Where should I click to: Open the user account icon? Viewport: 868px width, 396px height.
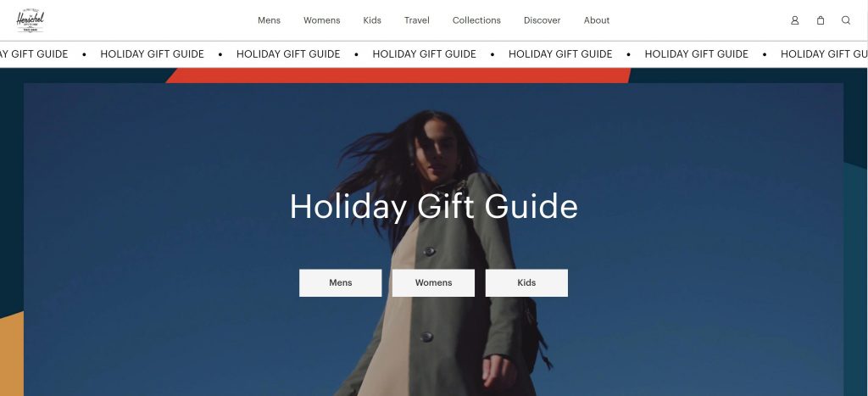coord(794,20)
